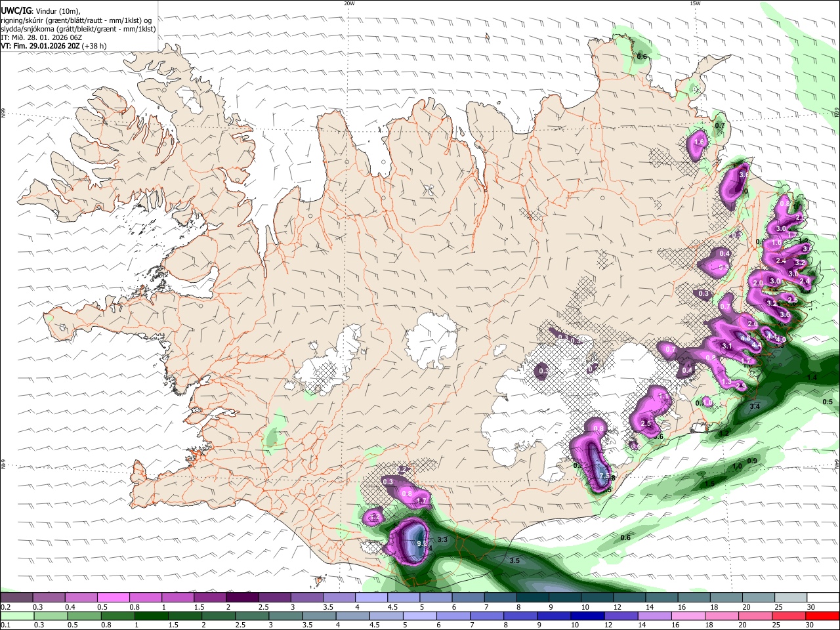840x630 pixels.
Task: Pick bright red swatch after 30 in bottom scale
Action: click(x=822, y=616)
